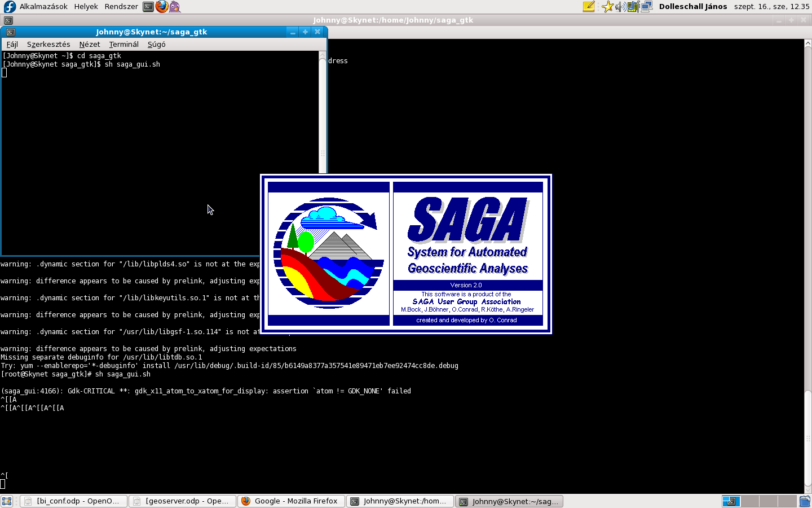Viewport: 812px width, 508px height.
Task: Select second workspace in workspace switcher
Action: (x=750, y=501)
